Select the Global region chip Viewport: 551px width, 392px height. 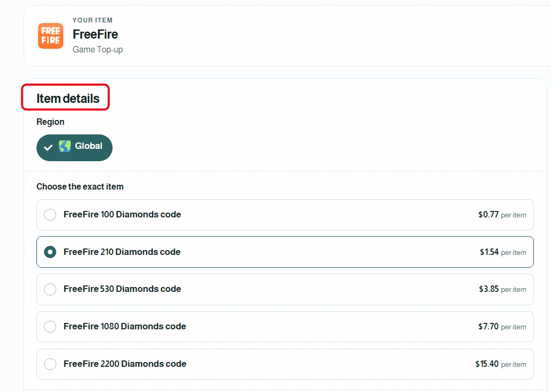75,148
